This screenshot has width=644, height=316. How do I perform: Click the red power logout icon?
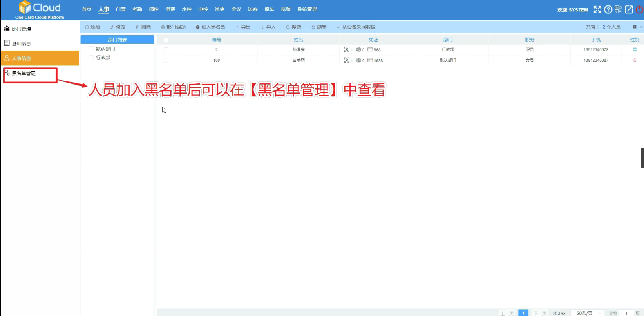(x=639, y=9)
